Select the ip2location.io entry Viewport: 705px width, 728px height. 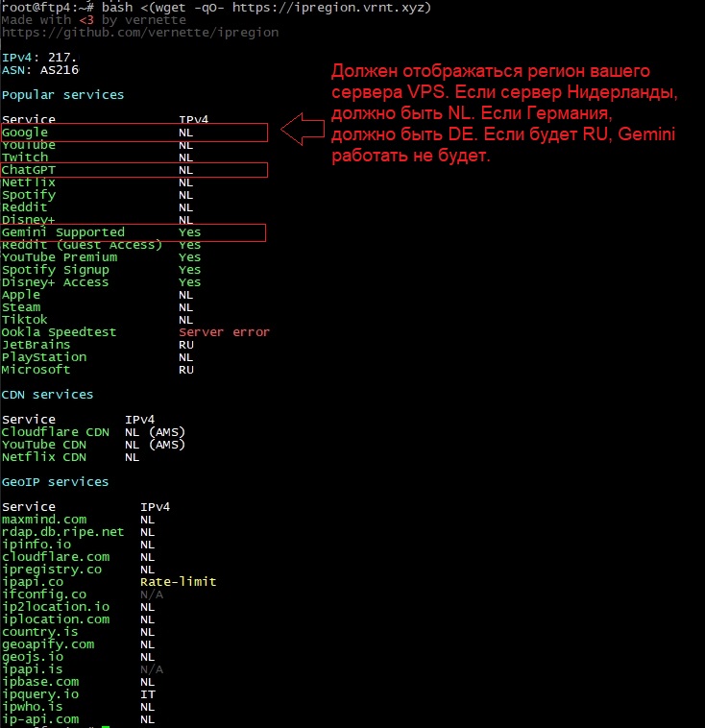coord(56,607)
